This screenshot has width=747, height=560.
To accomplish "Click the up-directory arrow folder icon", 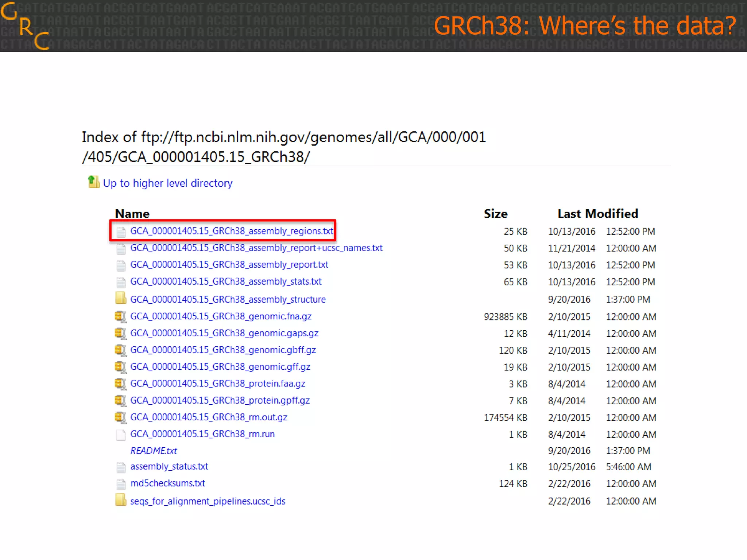I will (x=94, y=182).
